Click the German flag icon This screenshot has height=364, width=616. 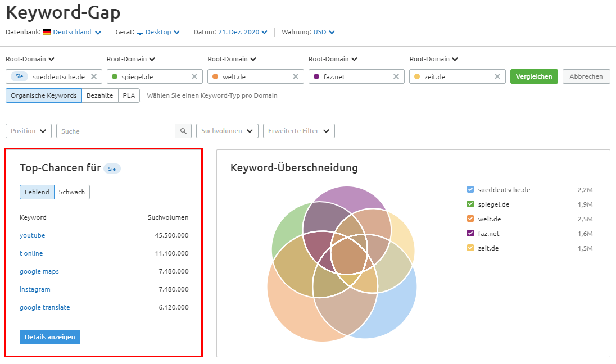[x=47, y=32]
